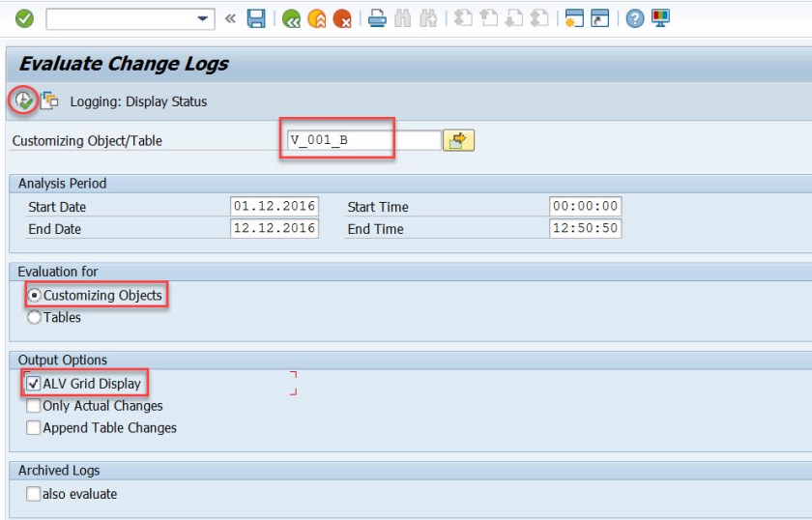The width and height of the screenshot is (812, 520).
Task: Click the Start Date field
Action: pyautogui.click(x=275, y=206)
